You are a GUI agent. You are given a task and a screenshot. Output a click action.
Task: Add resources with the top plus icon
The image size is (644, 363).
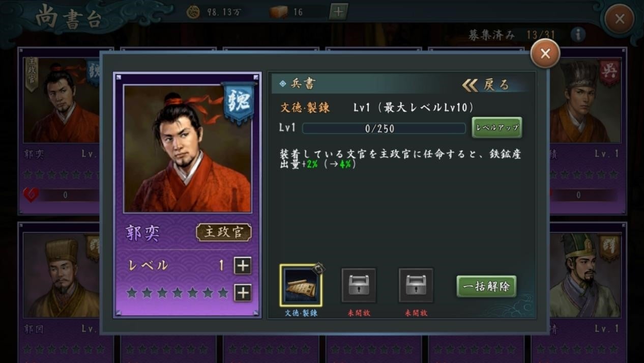(x=338, y=11)
